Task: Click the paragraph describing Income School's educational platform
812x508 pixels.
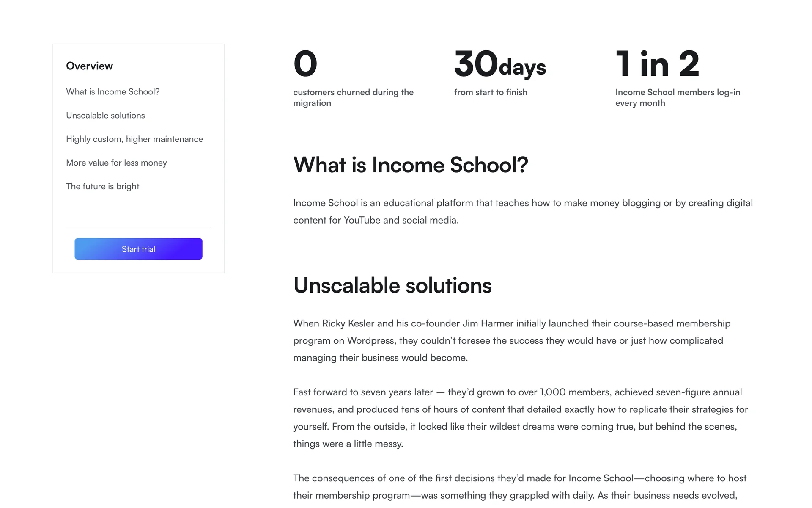Action: pyautogui.click(x=523, y=212)
